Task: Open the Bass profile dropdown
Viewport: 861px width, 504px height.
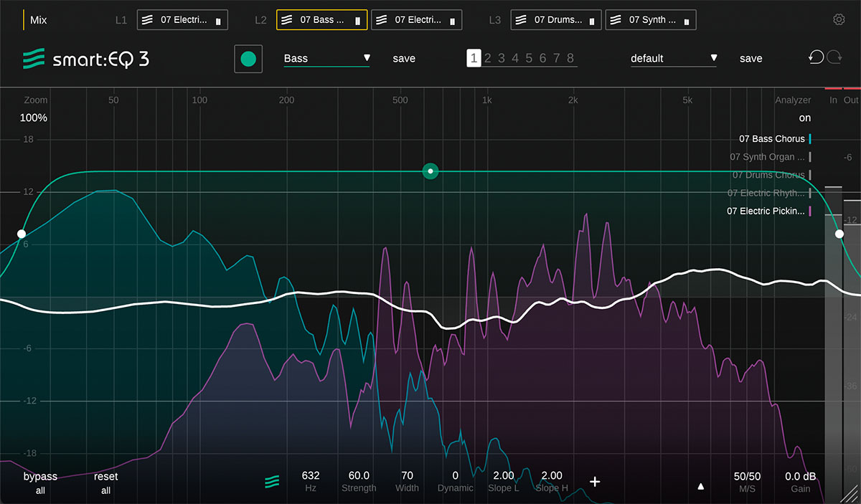Action: coord(326,59)
